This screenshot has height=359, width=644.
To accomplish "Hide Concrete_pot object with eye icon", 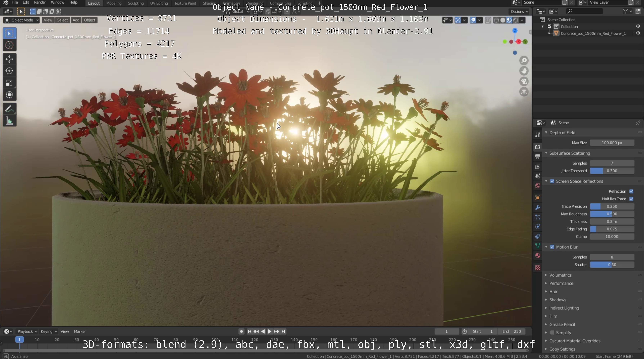I will (x=638, y=33).
